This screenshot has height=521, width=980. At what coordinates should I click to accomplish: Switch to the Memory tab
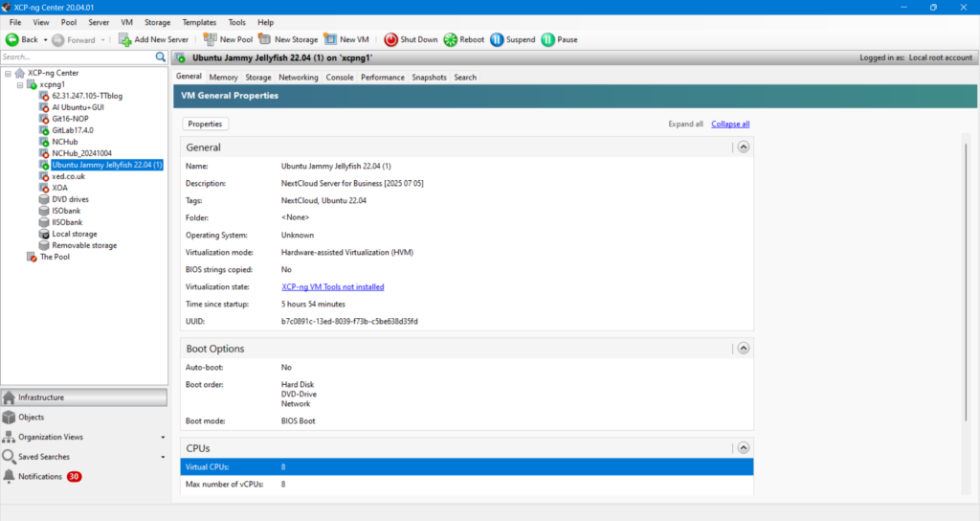223,78
